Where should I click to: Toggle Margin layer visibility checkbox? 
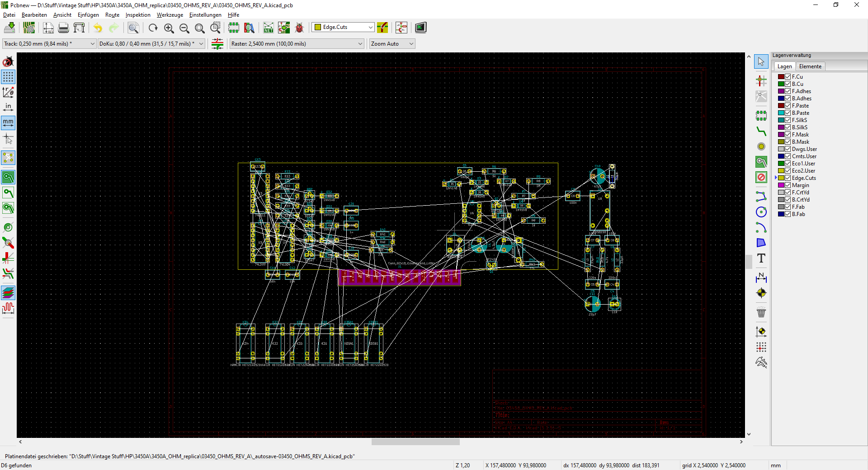(788, 185)
